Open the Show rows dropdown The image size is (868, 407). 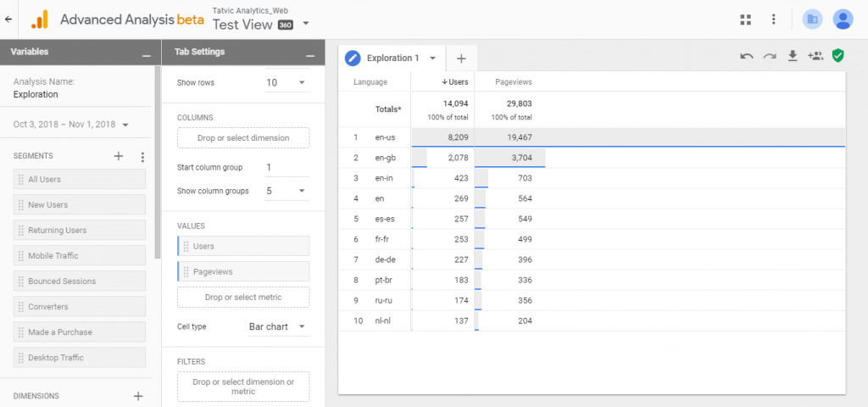286,83
